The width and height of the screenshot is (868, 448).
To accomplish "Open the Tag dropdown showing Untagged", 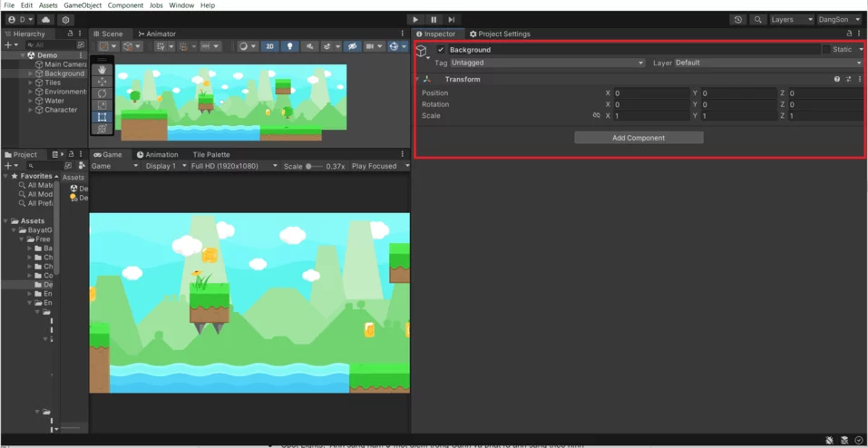I will coord(548,63).
